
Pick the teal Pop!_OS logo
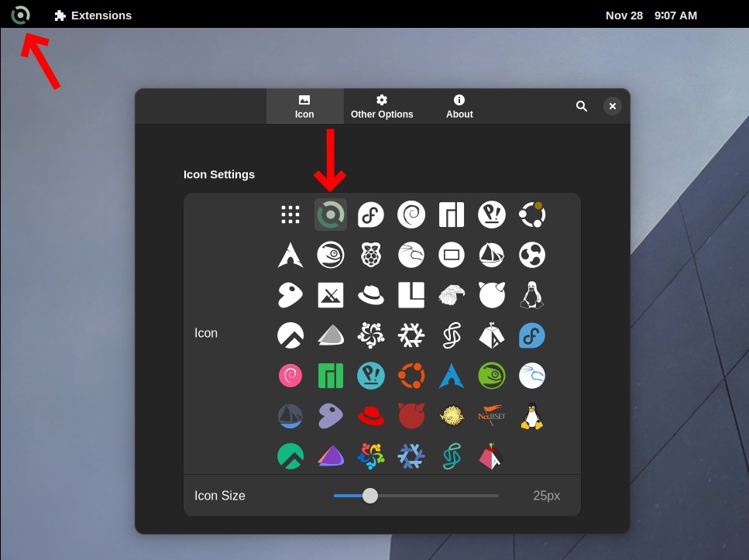pyautogui.click(x=371, y=376)
